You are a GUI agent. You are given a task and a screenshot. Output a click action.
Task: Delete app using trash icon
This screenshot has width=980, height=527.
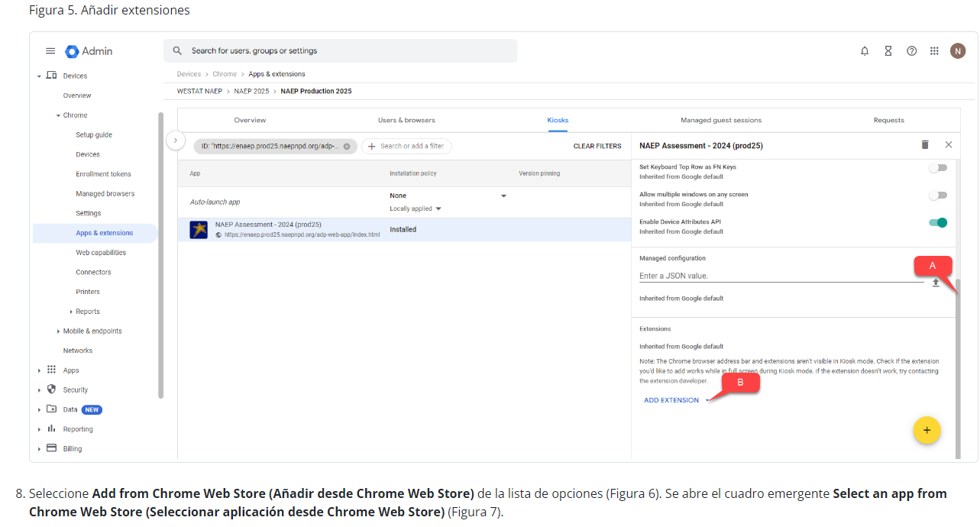click(925, 144)
